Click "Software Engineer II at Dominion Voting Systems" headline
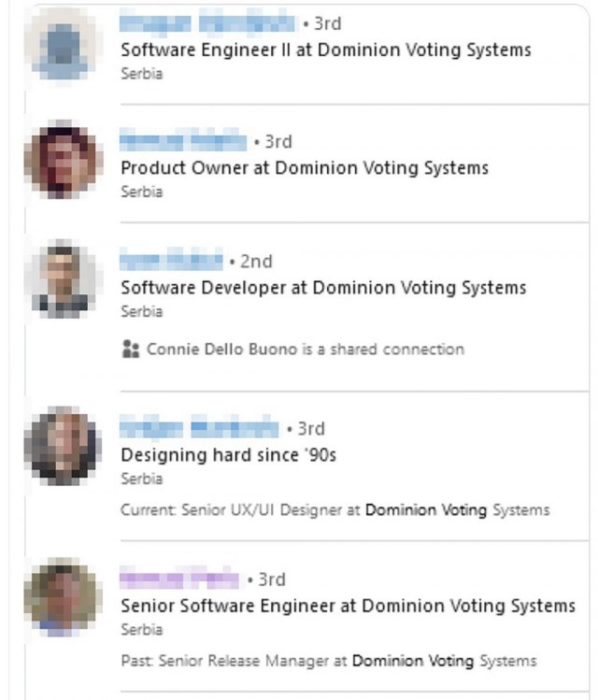The height and width of the screenshot is (700, 598). (x=325, y=50)
